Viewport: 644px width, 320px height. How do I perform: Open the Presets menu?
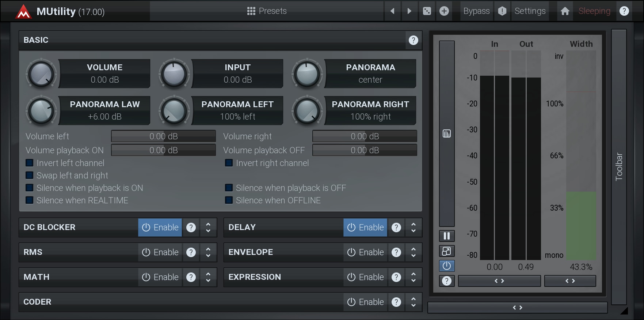point(267,11)
